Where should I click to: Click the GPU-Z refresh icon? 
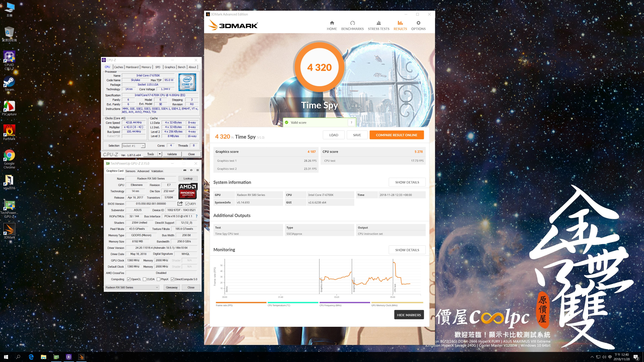[191, 170]
